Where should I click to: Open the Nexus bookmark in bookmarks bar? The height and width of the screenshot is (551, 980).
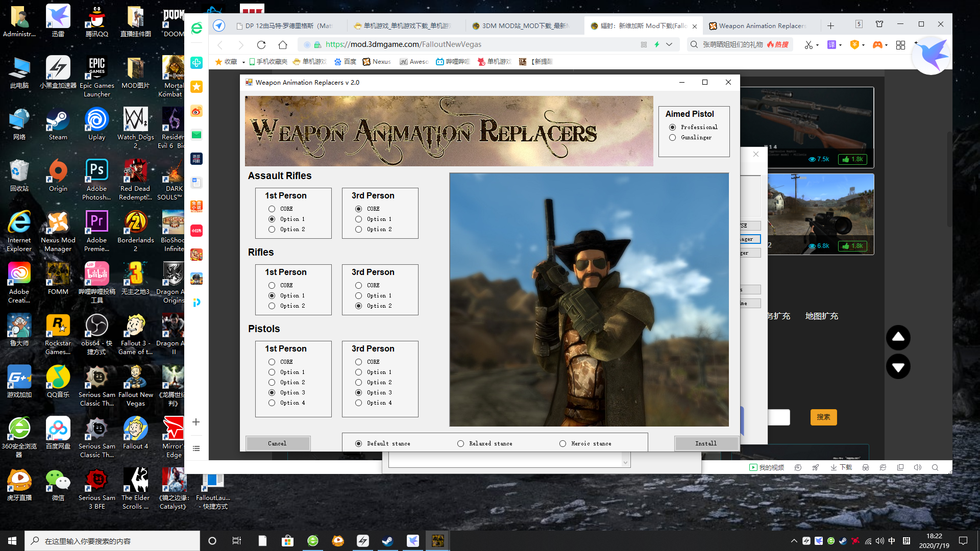click(377, 62)
